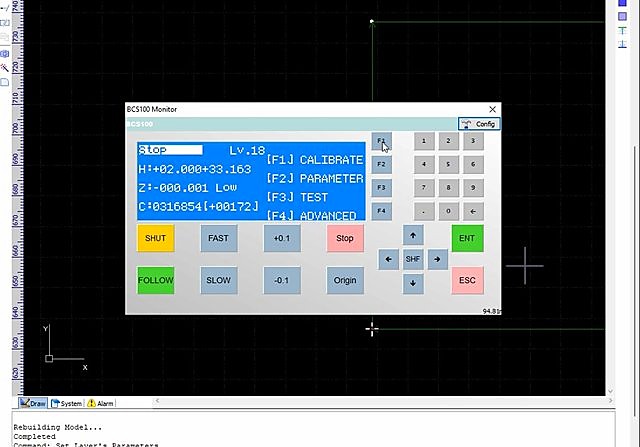Click the yellow SHUT button
Screen dimensions: 640x447
click(156, 238)
